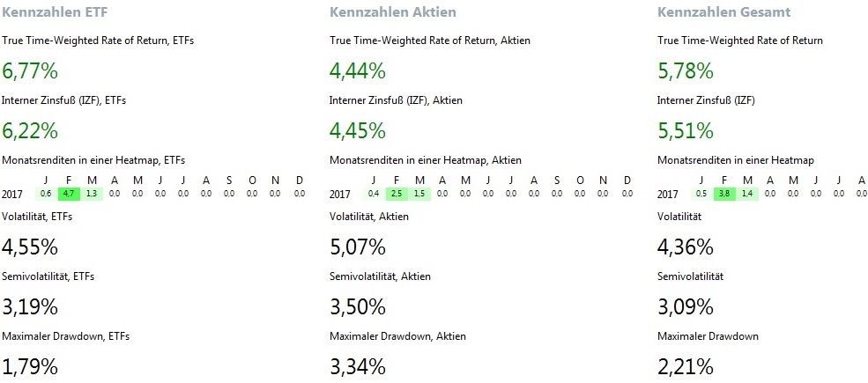The width and height of the screenshot is (868, 383).
Task: Click the February 2,5 Aktien heatmap cell
Action: click(x=397, y=194)
